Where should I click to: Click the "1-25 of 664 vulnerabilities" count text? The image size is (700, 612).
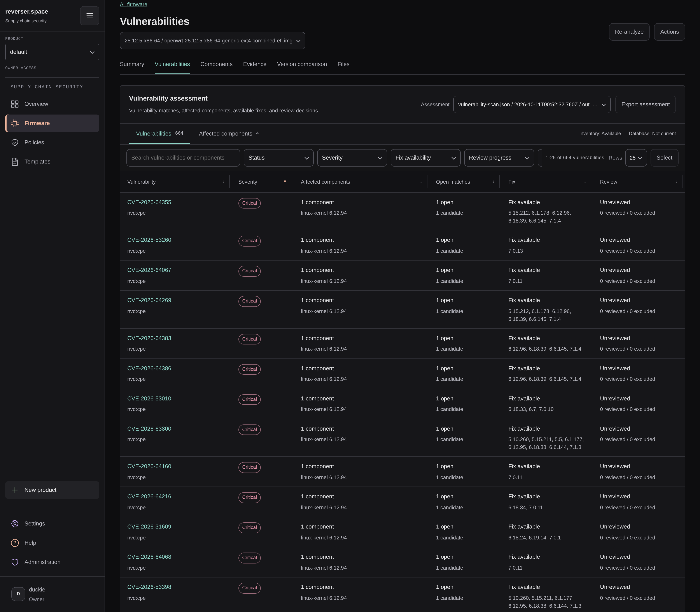pos(575,157)
